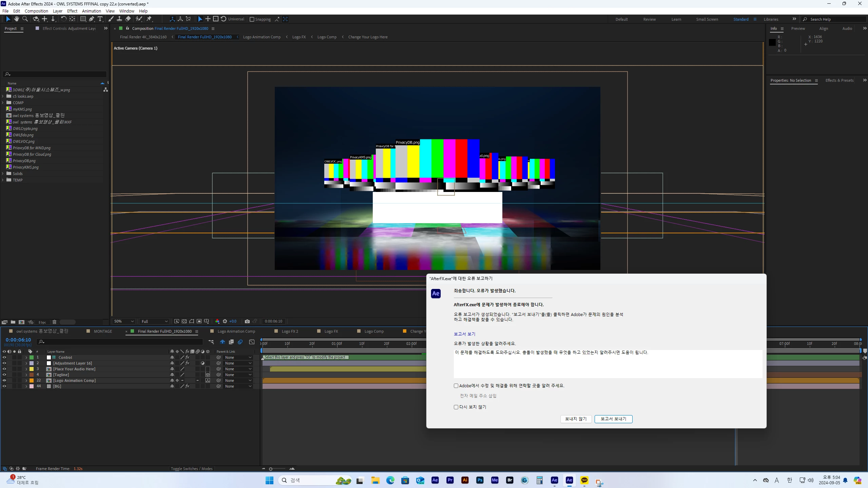Open the Full resolution dropdown
Viewport: 868px width, 488px height.
coord(155,321)
